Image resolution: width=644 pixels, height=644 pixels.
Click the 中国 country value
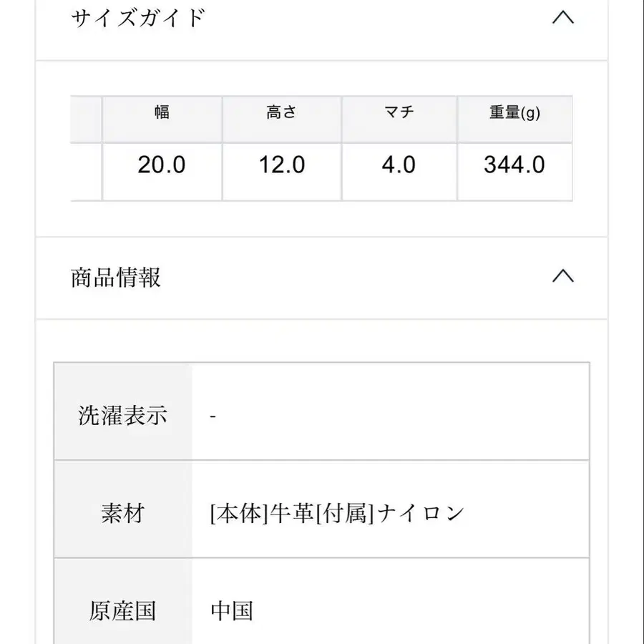[x=232, y=611]
